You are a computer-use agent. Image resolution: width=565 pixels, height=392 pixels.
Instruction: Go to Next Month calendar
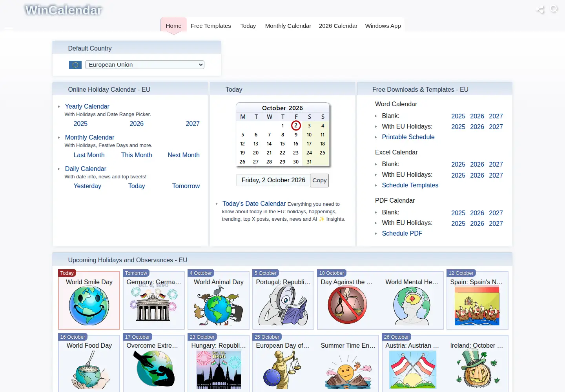point(184,155)
